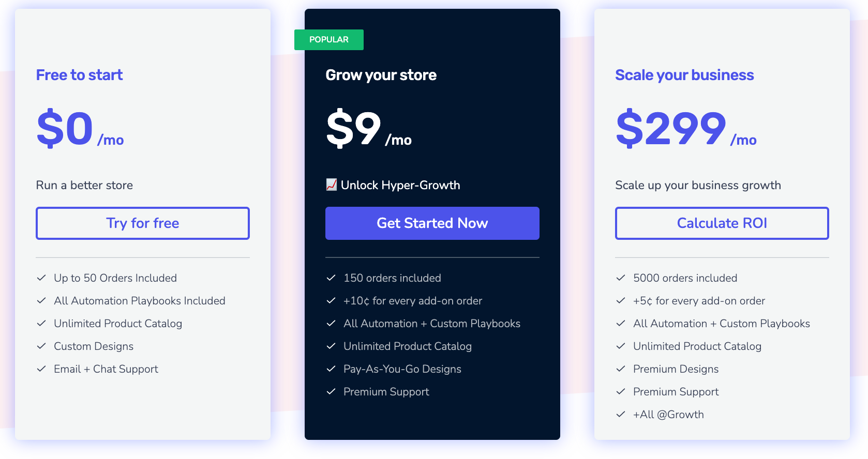This screenshot has height=459, width=868.
Task: Click All Automation Playbooks Included text
Action: coord(140,301)
